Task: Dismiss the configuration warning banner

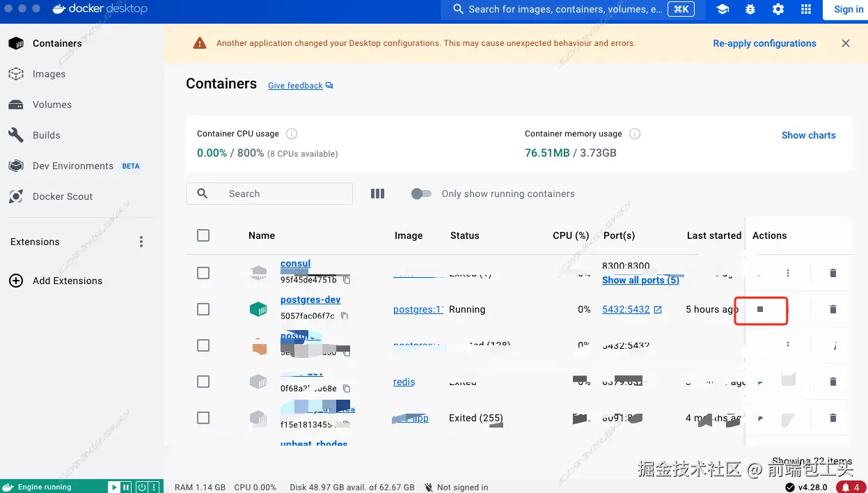Action: (x=846, y=43)
